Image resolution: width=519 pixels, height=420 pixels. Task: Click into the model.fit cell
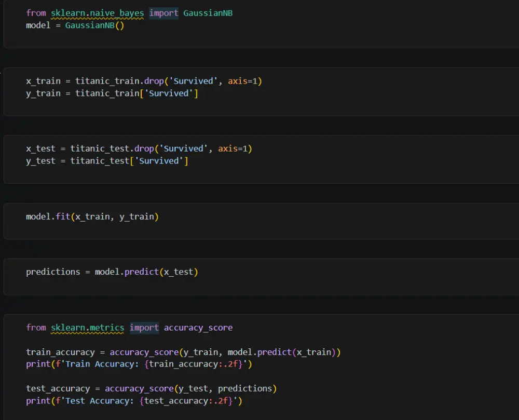(92, 216)
